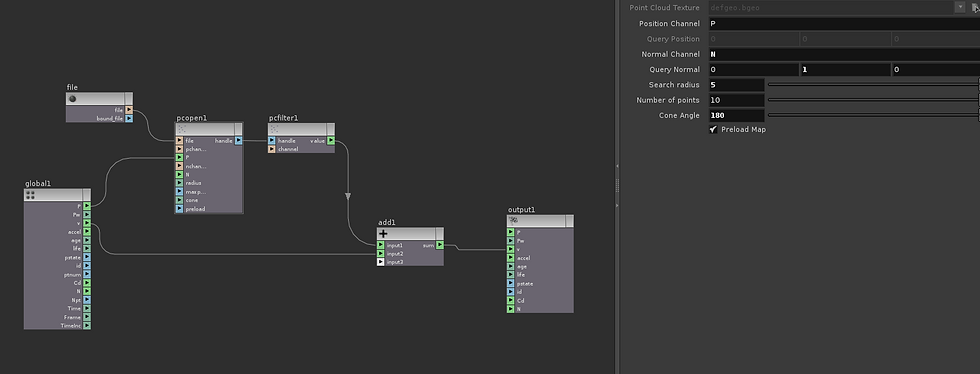Click global1 Frame output connector
This screenshot has height=374, width=980.
click(87, 317)
